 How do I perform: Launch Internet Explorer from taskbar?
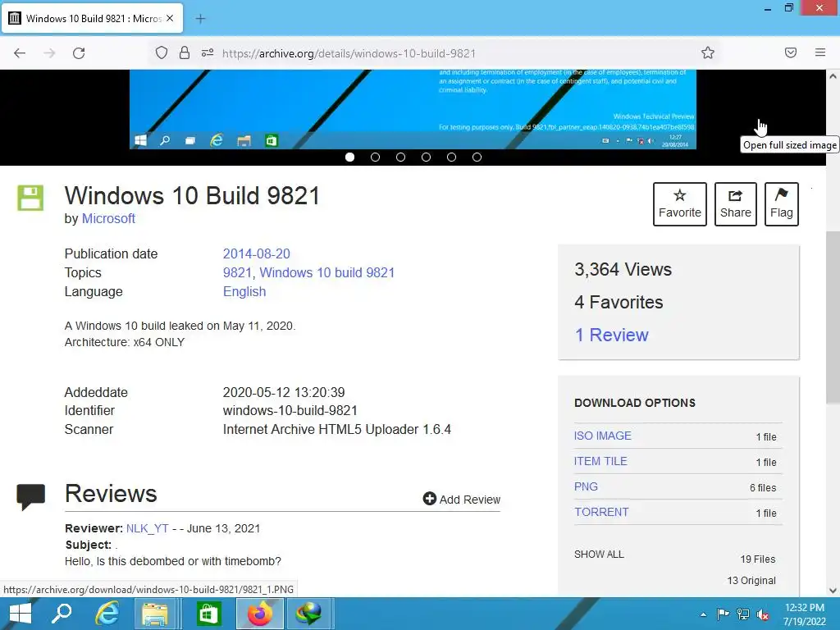(107, 614)
